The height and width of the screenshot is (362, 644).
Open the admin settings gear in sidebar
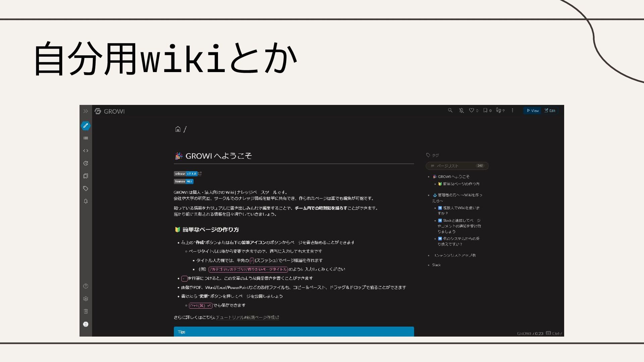86,299
